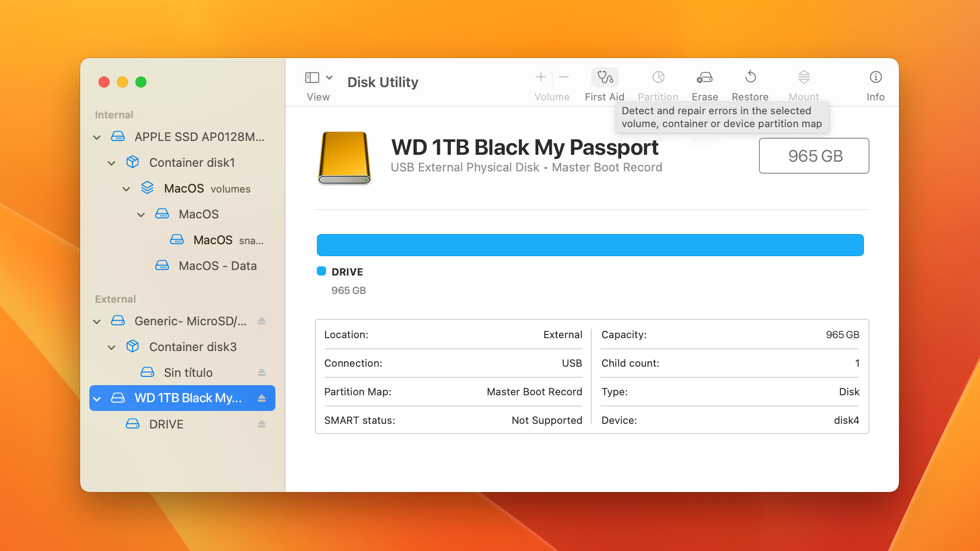Click the Child count value 1

click(x=857, y=363)
